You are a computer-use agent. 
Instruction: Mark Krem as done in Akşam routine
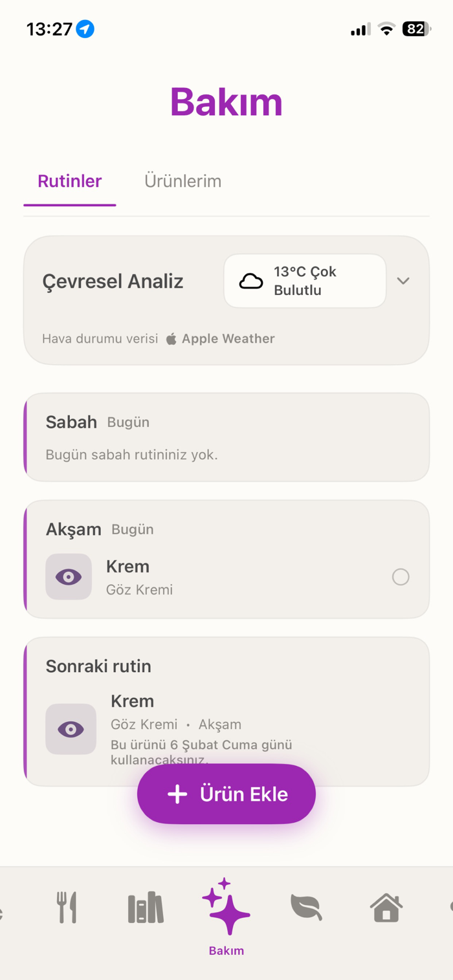coord(401,576)
